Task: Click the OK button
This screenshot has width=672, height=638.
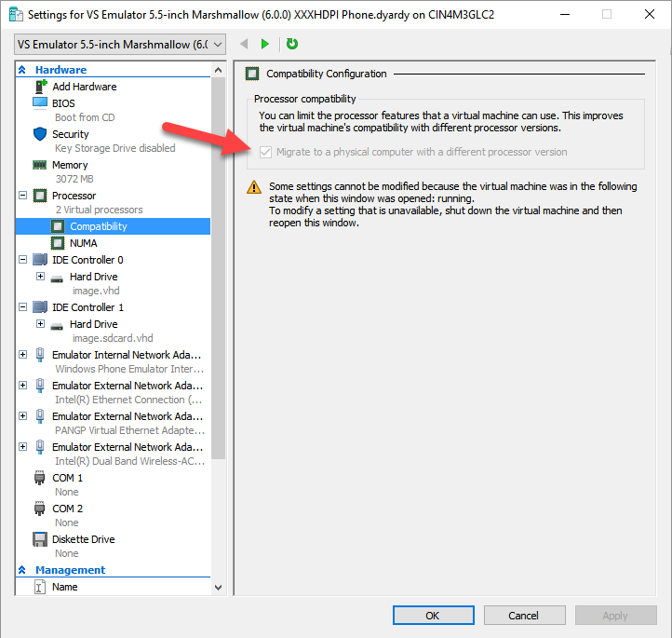Action: coord(433,616)
